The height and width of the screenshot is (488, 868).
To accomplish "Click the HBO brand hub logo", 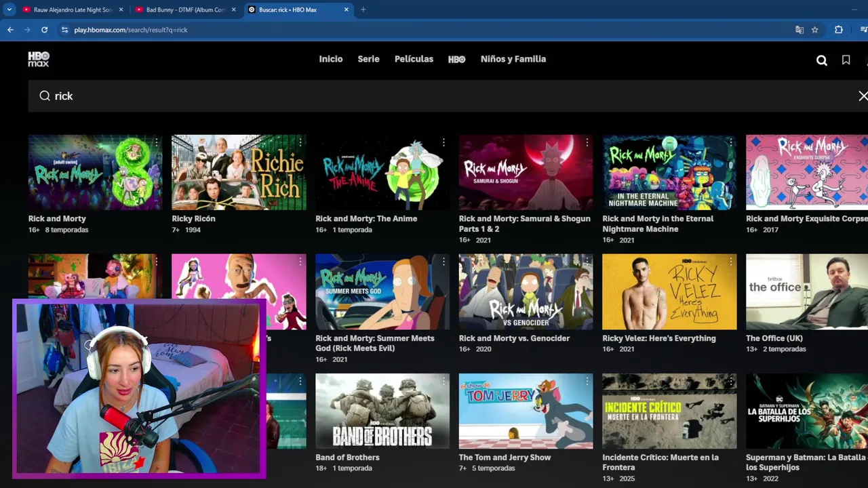I will (456, 60).
